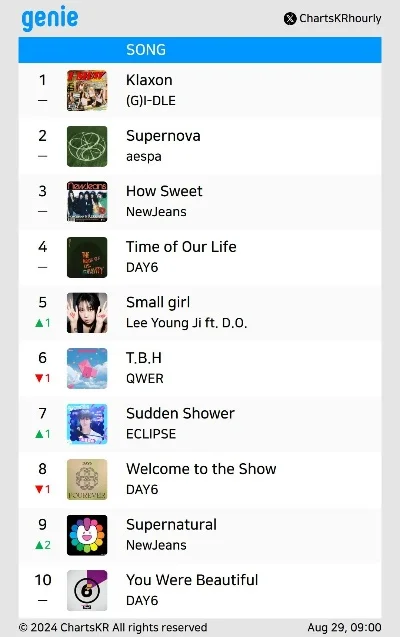Open artist link (G)I-DLE

click(x=151, y=100)
